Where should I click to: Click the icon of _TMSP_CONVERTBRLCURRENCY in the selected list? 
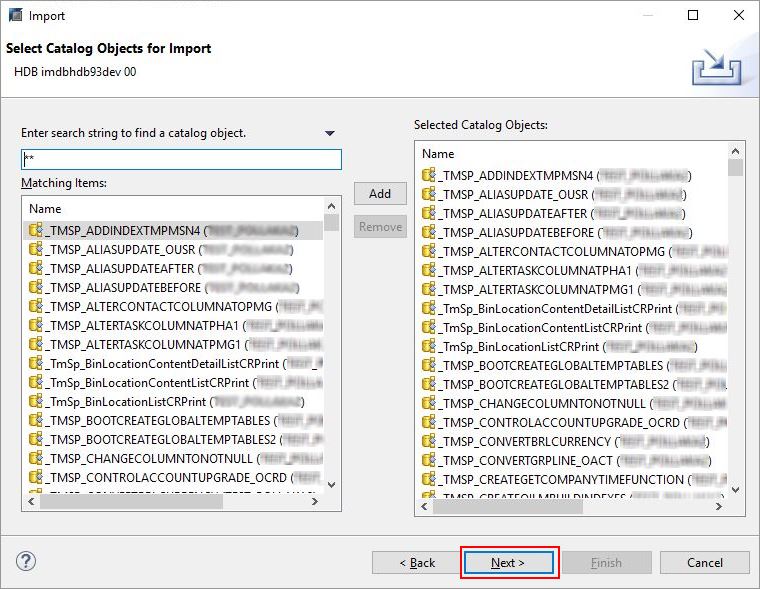[429, 442]
